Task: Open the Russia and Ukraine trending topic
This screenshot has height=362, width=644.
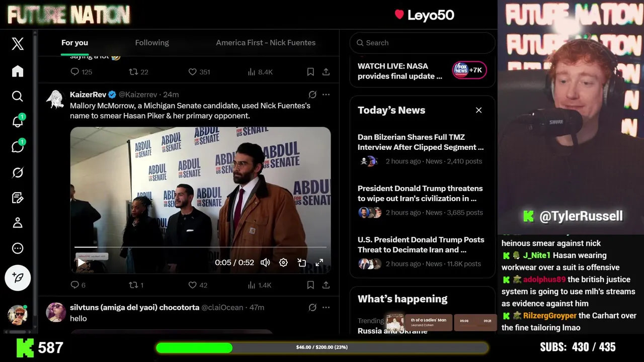Action: [x=392, y=330]
